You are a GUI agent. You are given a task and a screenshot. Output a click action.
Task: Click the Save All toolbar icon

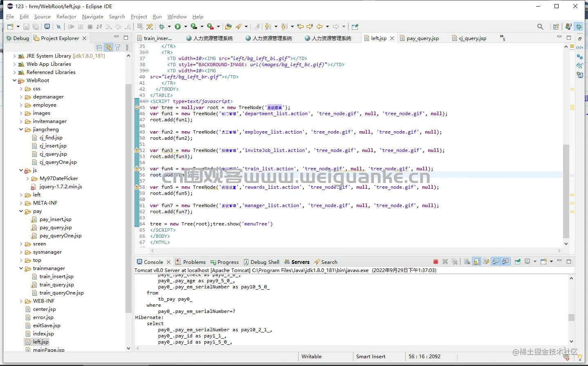pyautogui.click(x=36, y=27)
